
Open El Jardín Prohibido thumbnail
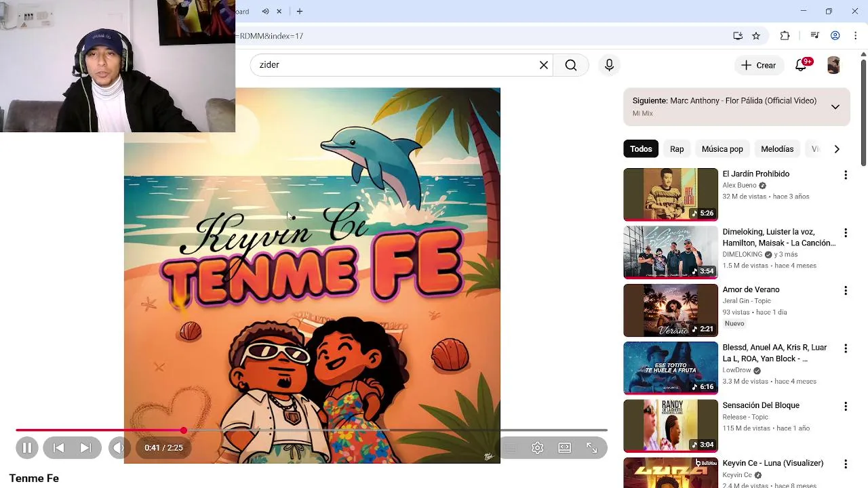pos(670,195)
